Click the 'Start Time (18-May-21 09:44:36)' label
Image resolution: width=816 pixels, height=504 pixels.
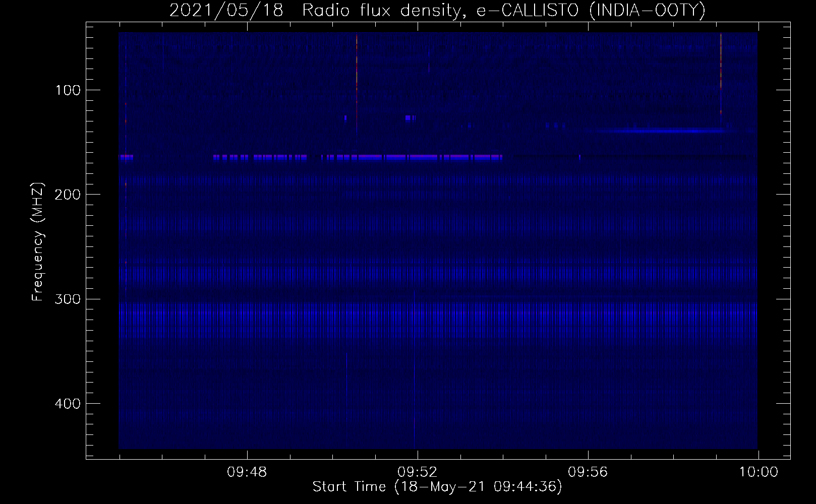point(437,487)
